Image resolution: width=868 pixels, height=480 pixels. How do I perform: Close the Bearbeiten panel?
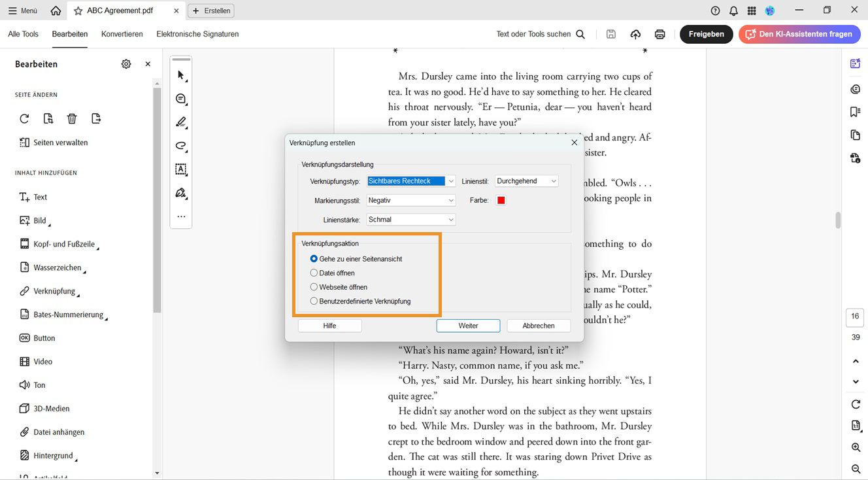click(148, 64)
